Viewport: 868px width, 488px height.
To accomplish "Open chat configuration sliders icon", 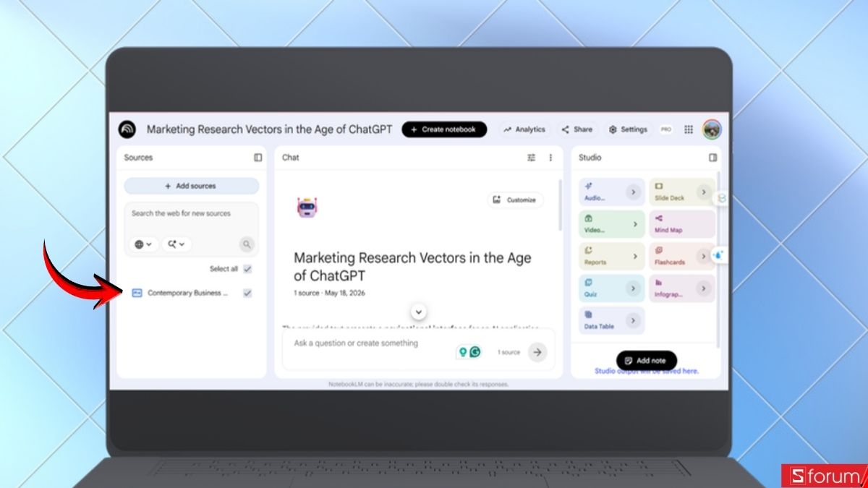I will click(532, 158).
